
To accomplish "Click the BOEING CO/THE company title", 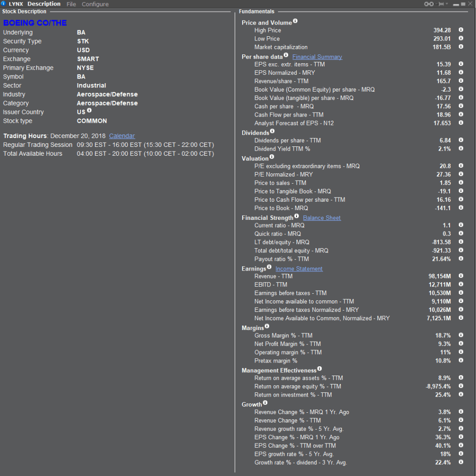I will pyautogui.click(x=35, y=23).
